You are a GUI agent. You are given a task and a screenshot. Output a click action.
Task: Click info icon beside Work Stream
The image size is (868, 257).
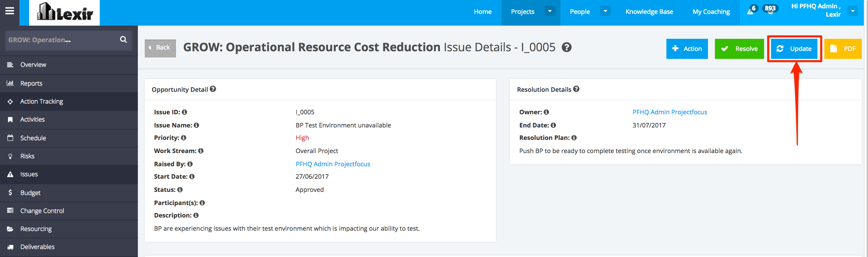pos(201,151)
